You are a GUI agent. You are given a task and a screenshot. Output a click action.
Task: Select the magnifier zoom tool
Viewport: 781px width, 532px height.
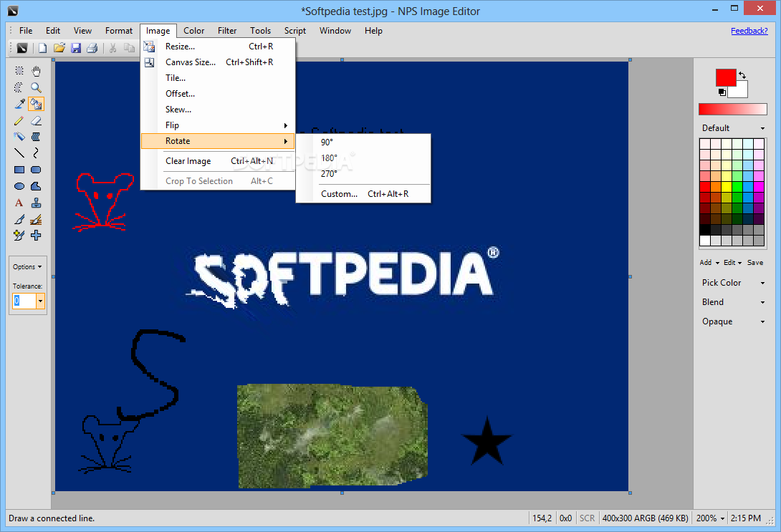36,87
